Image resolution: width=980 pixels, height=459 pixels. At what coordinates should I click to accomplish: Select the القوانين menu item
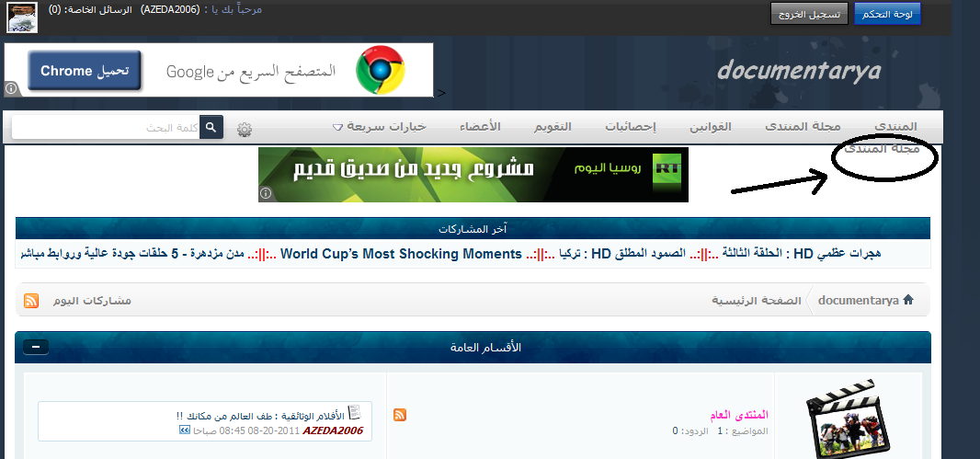[710, 127]
